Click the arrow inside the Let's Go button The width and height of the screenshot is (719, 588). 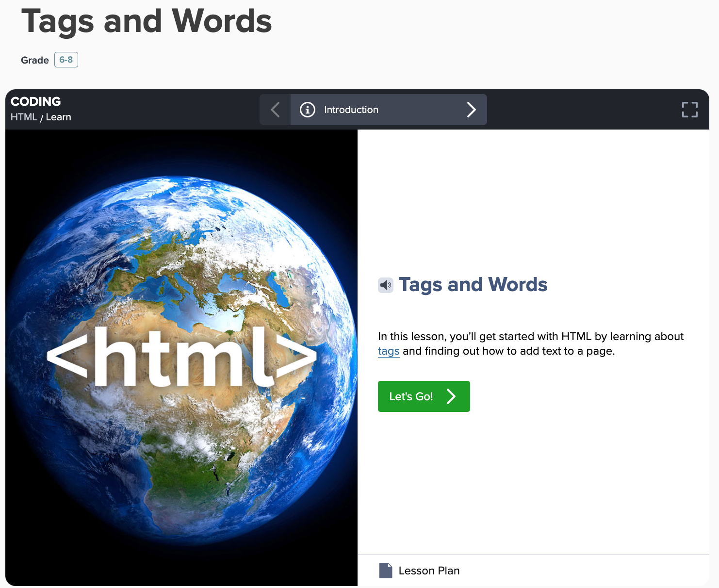pos(451,396)
